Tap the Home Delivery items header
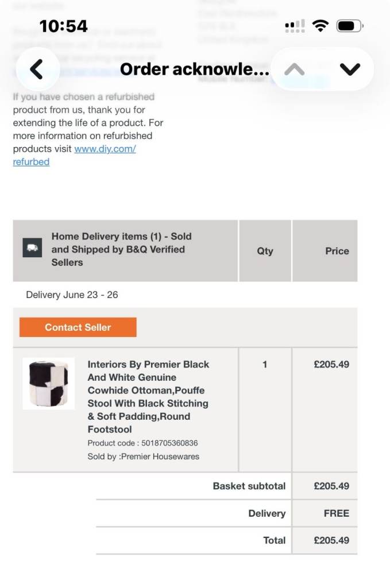This screenshot has height=588, width=390. [x=122, y=249]
